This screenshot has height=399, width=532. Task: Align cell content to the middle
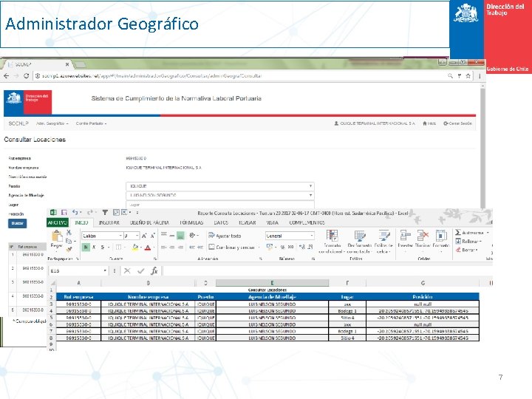pyautogui.click(x=172, y=235)
